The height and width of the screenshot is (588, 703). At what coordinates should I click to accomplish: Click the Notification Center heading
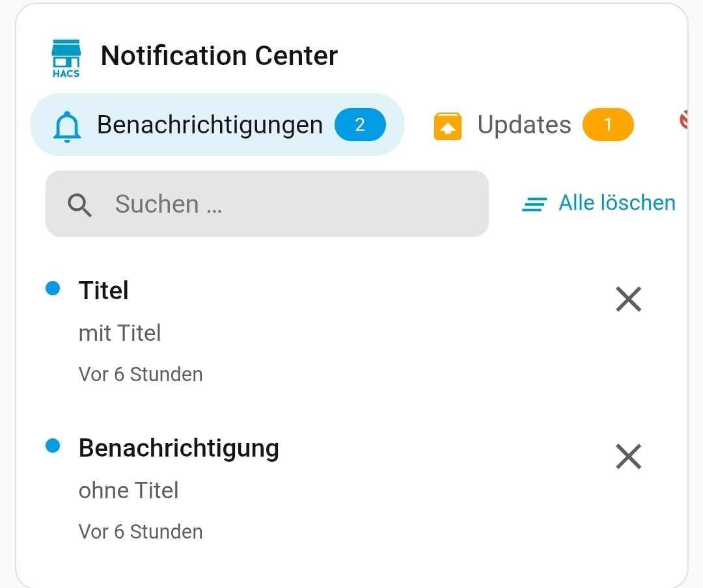click(x=219, y=55)
